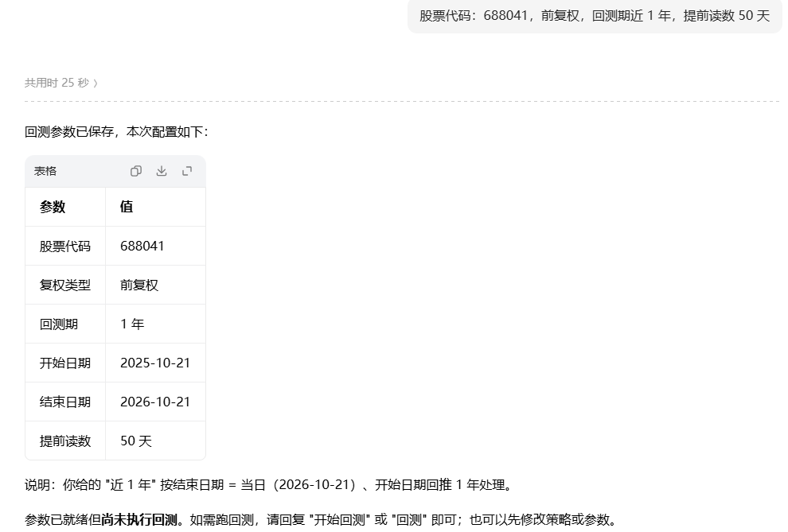The width and height of the screenshot is (788, 532).
Task: Click the user message bubble with 688041
Action: [x=595, y=16]
